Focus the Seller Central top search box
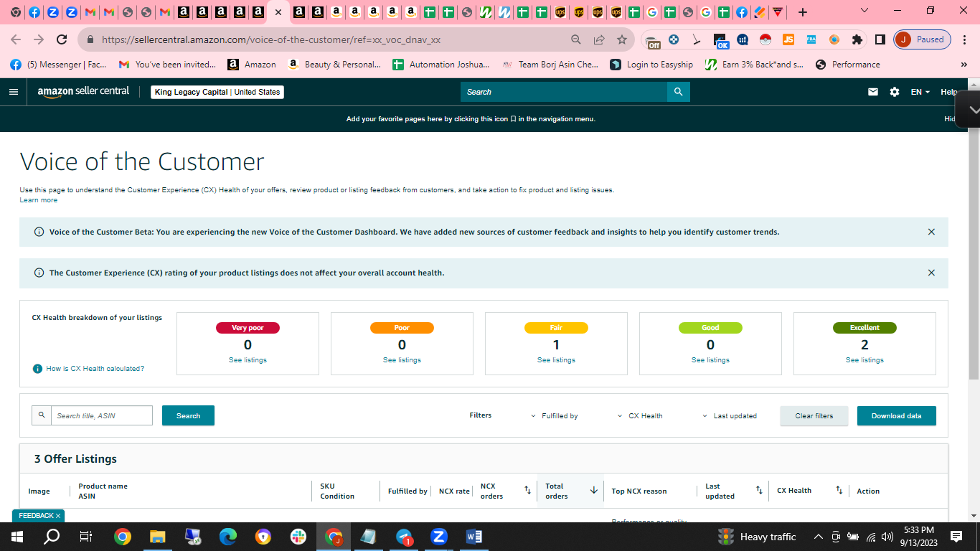 (x=564, y=92)
